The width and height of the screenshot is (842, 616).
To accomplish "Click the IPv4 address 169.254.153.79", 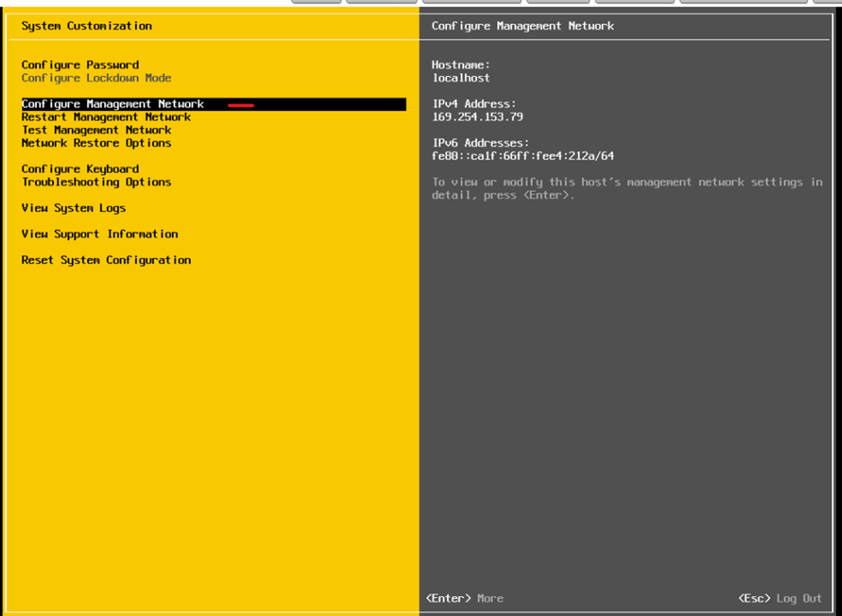I will 477,116.
